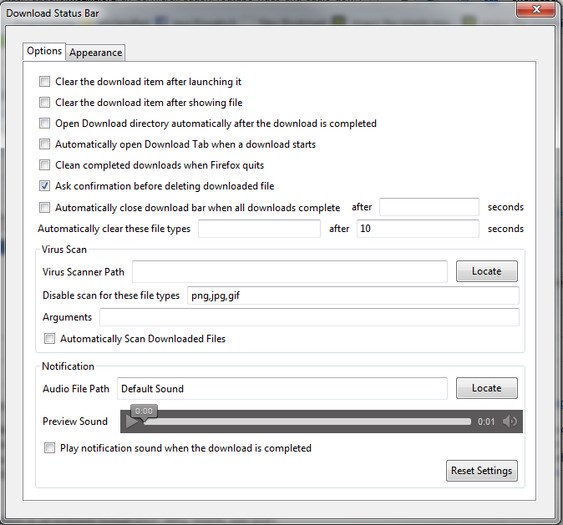Screen dimensions: 563x525
Task: Enable Automatically Scan Downloaded Files
Action: point(50,339)
